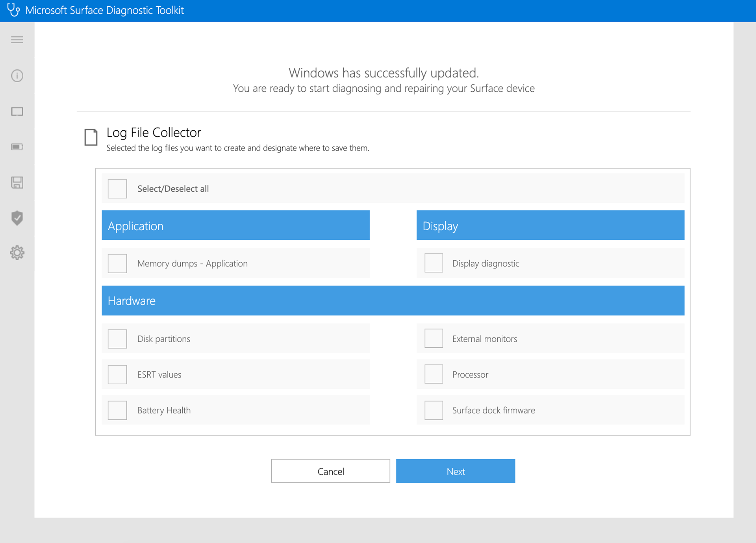Click 'Windows has successfully updated.' message

pos(384,73)
